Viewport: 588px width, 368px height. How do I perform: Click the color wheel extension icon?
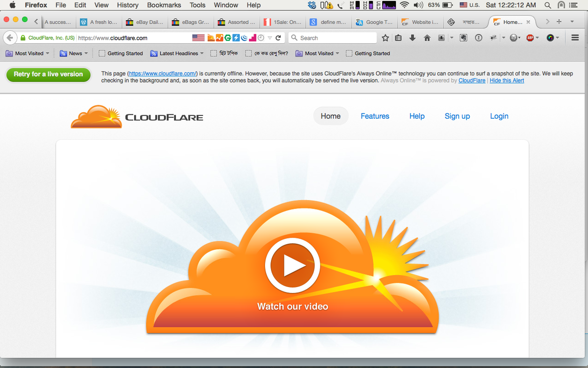click(550, 38)
